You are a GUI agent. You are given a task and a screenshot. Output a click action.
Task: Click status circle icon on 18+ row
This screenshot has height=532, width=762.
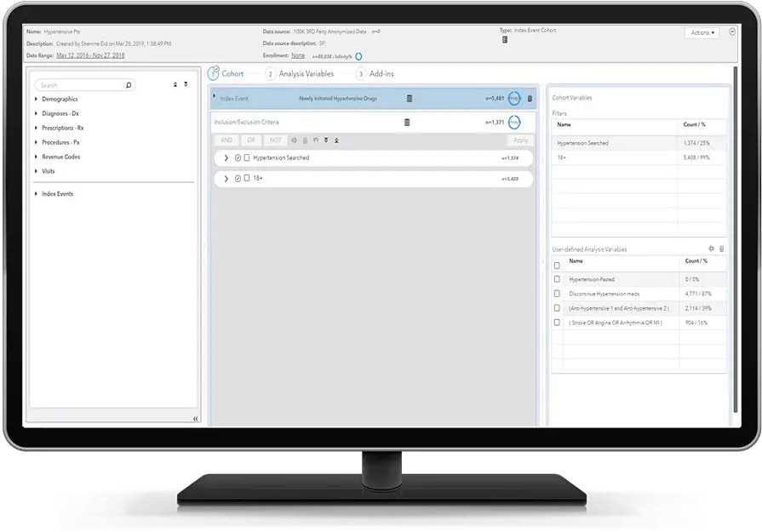coord(238,179)
